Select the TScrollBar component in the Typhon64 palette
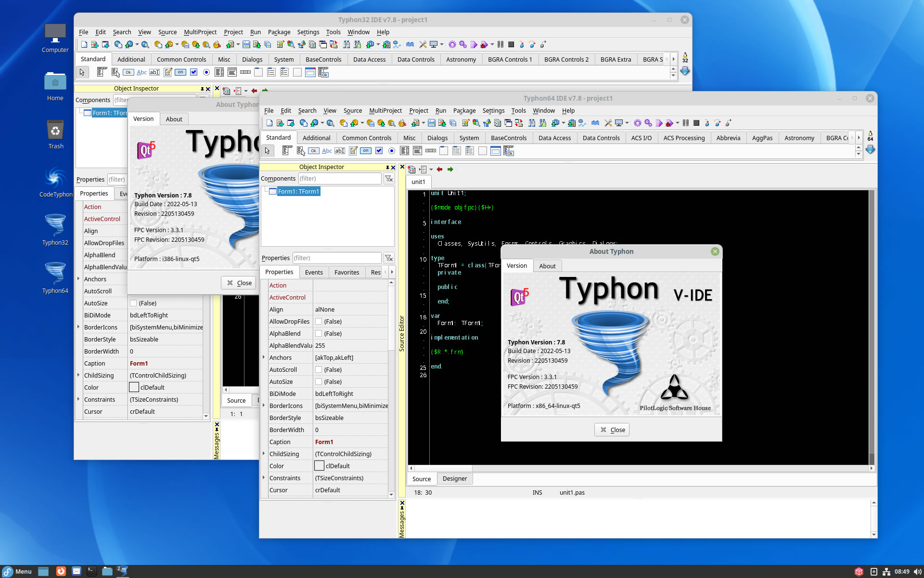924x578 pixels. point(431,151)
